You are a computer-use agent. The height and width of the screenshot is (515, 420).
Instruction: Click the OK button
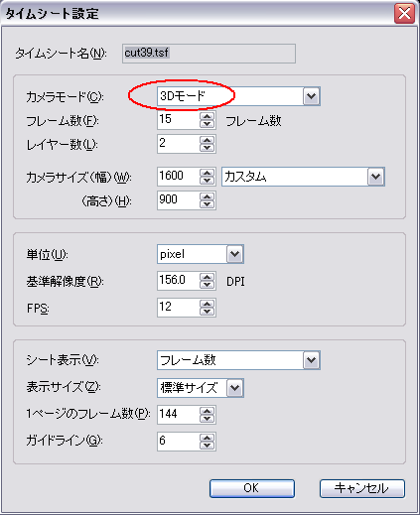tap(252, 488)
